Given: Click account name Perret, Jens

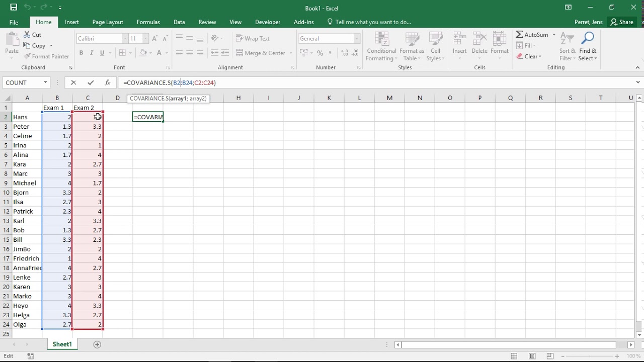Looking at the screenshot, I should pyautogui.click(x=588, y=22).
